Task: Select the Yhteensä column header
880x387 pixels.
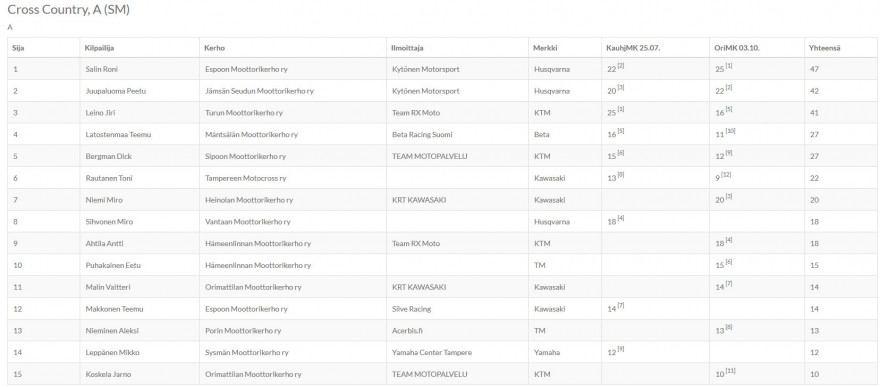Action: [824, 48]
